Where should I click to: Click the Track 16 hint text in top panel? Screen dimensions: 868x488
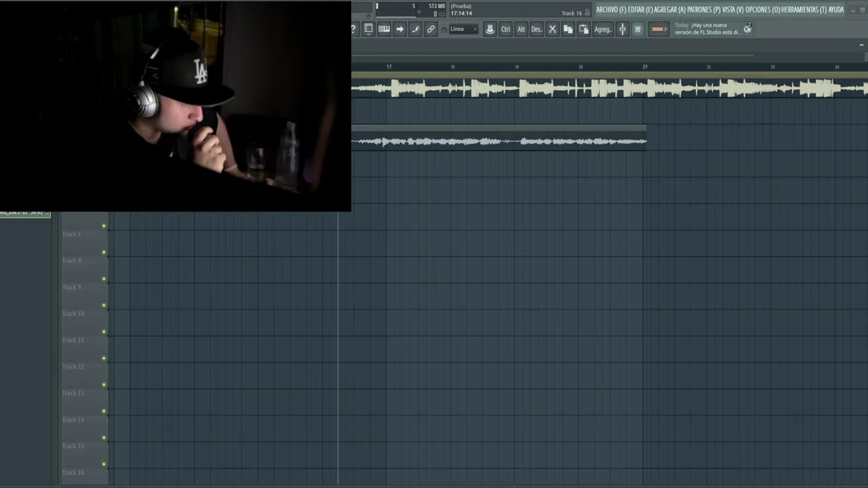pyautogui.click(x=572, y=14)
